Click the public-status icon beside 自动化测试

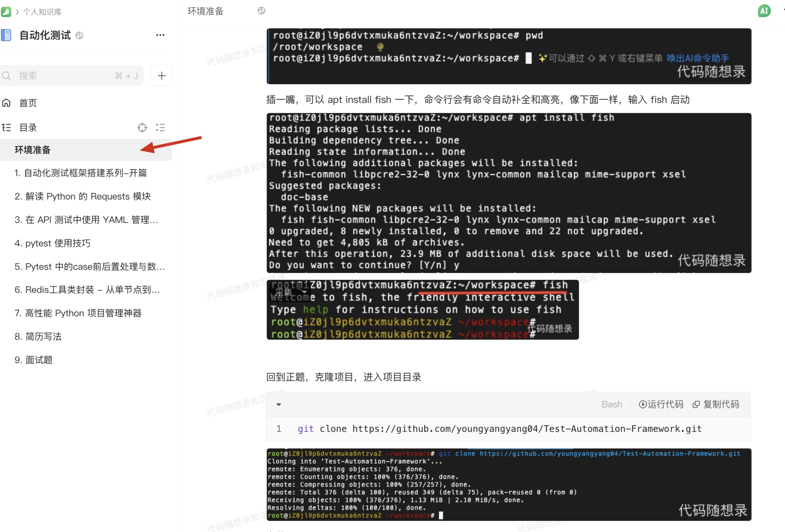[x=79, y=35]
